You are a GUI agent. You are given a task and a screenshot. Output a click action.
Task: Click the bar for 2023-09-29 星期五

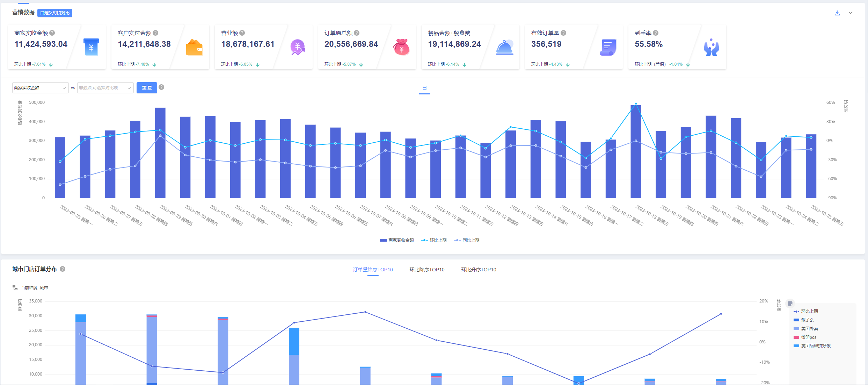(160, 153)
